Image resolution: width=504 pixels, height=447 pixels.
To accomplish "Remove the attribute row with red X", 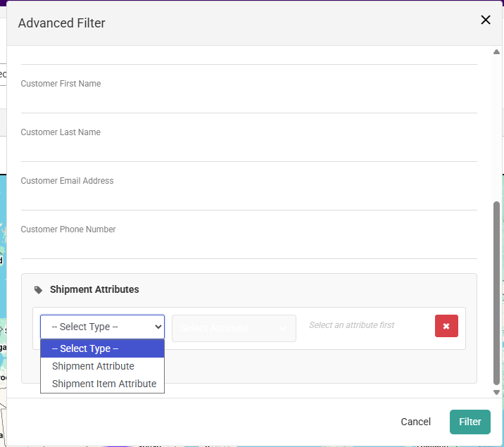I will pos(446,326).
